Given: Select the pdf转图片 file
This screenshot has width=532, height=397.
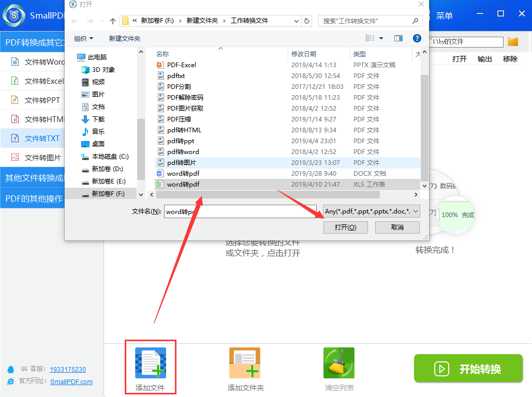Looking at the screenshot, I should [287, 162].
